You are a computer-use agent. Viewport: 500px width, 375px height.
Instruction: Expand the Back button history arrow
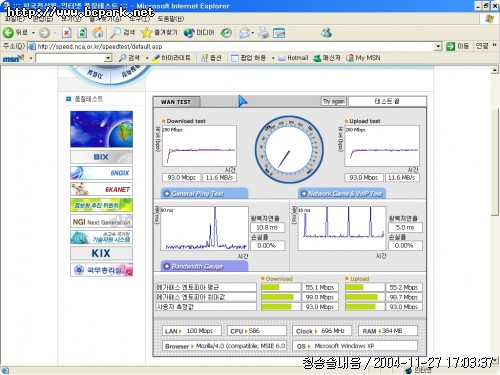click(33, 33)
